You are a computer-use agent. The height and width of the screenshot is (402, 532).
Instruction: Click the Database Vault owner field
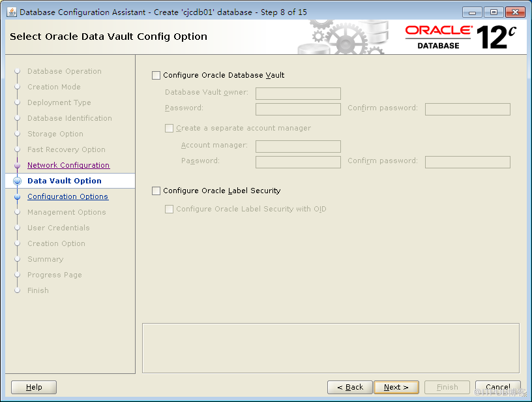tap(298, 93)
